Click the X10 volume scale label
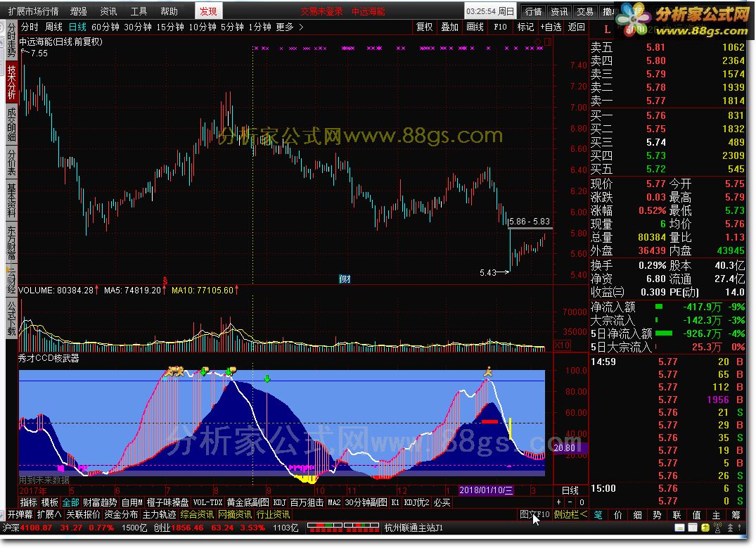The height and width of the screenshot is (548, 756). tap(562, 345)
